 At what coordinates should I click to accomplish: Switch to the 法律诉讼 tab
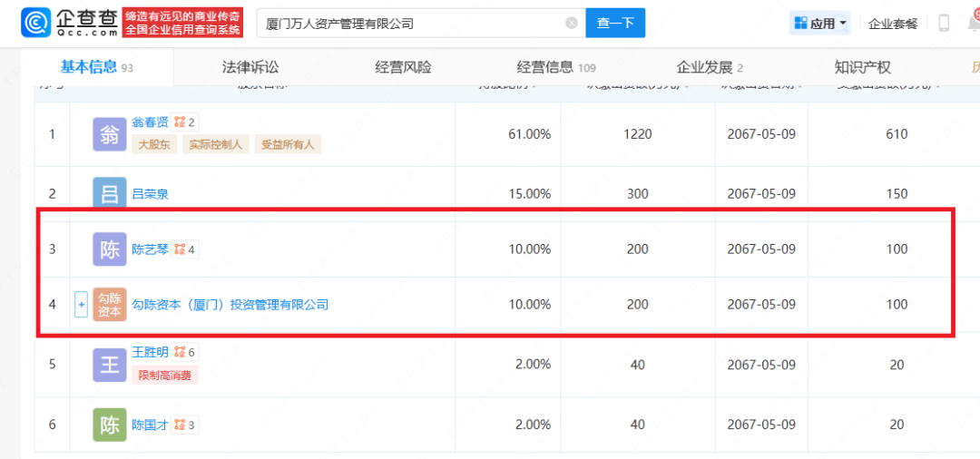(x=250, y=67)
